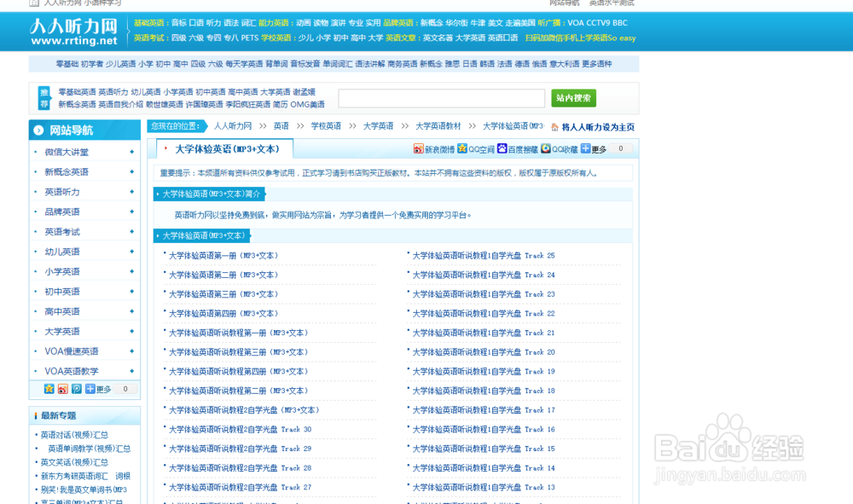Open 听说教程1自学光盘 Track 17
Image resolution: width=853 pixels, height=504 pixels.
[484, 410]
